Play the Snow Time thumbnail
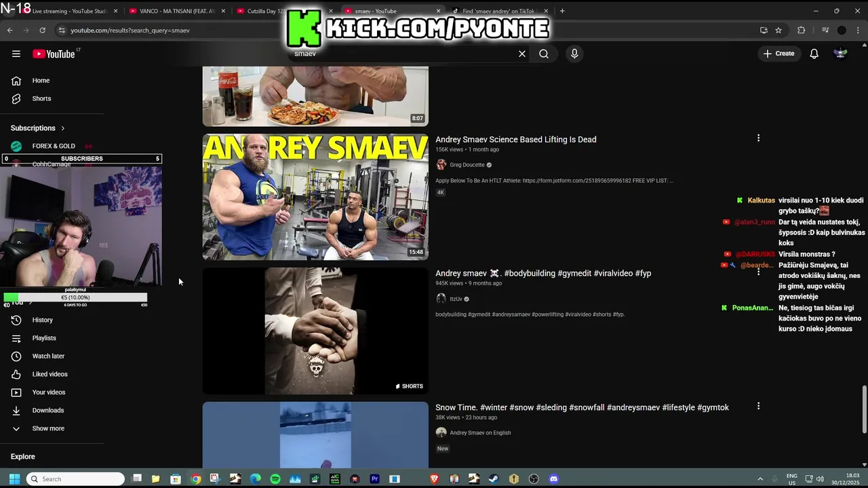The image size is (868, 488). click(315, 434)
